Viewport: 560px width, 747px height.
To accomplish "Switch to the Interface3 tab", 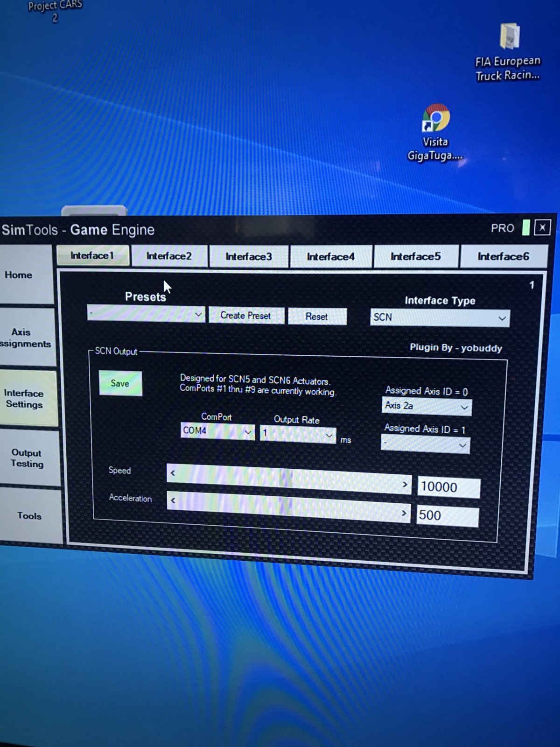I will 249,256.
